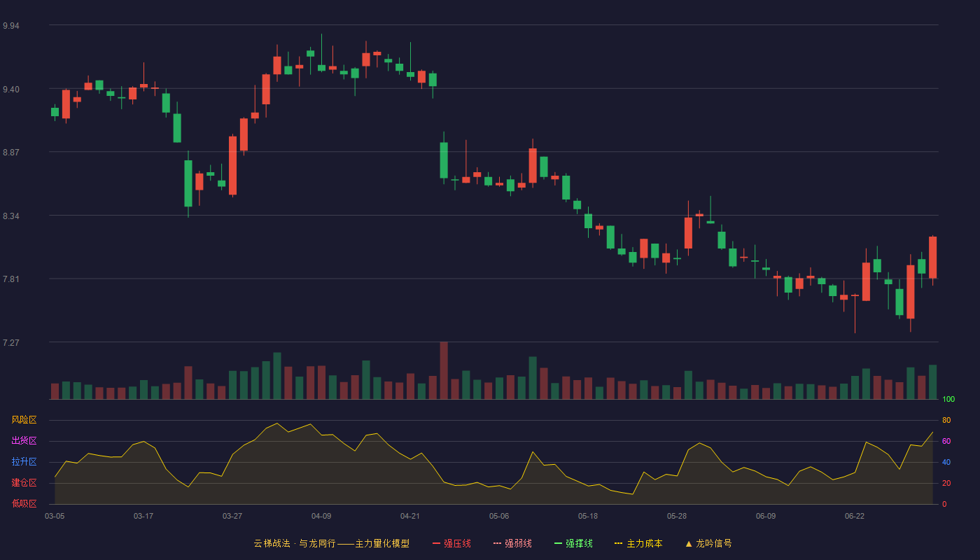Select the 04-09 date label
Screen dimensions: 980x560
[x=321, y=516]
